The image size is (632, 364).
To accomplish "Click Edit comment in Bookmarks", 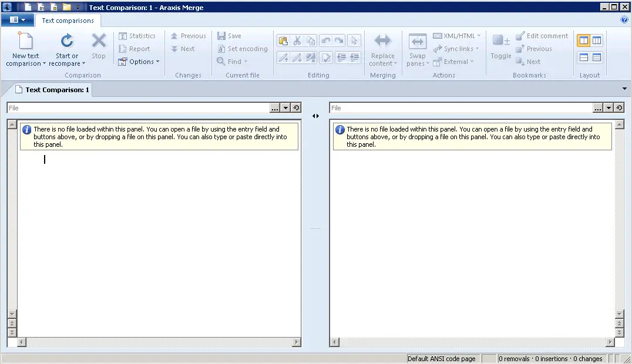I will point(542,36).
